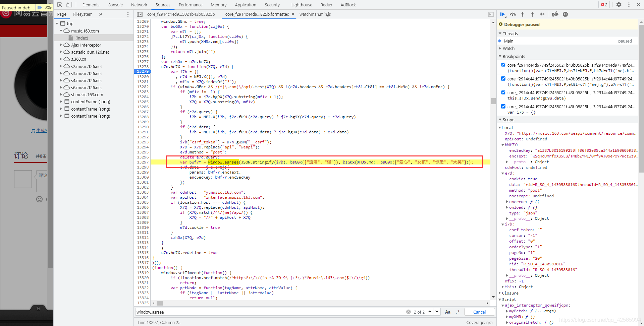
Task: Open the Console tab
Action: (115, 5)
